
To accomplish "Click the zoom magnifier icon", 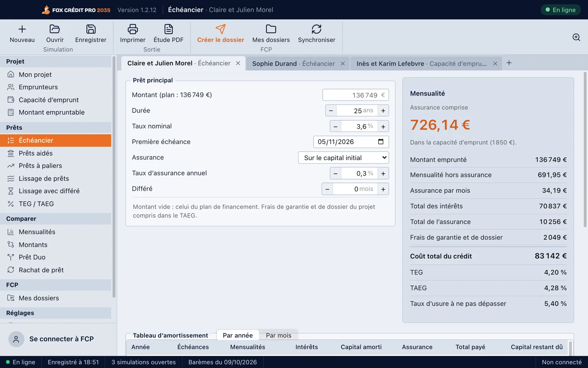I will [576, 37].
